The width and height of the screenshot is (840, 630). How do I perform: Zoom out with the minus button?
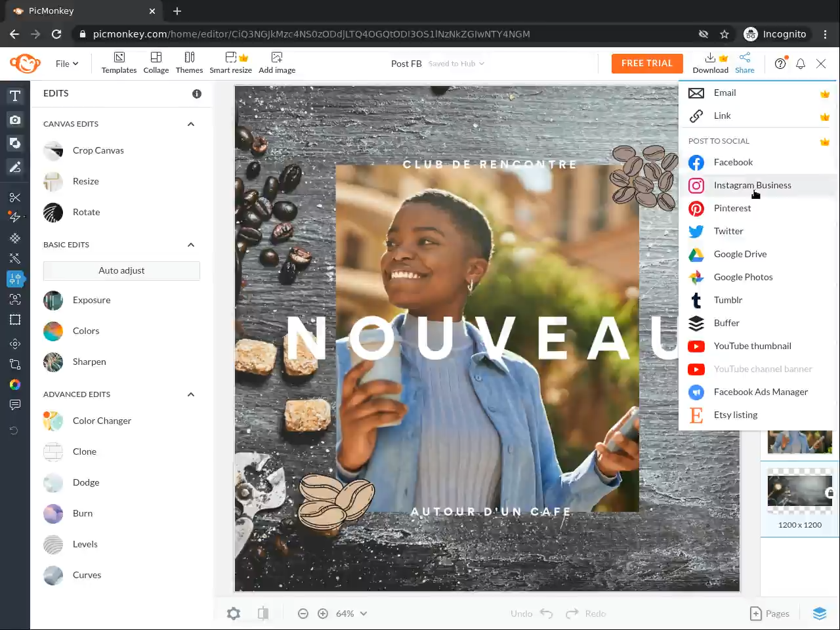(303, 614)
